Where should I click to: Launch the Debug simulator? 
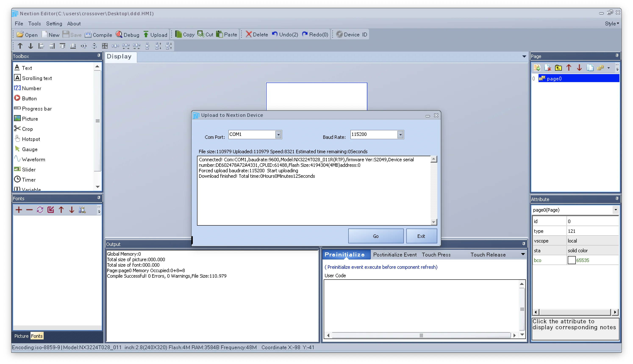coord(128,34)
